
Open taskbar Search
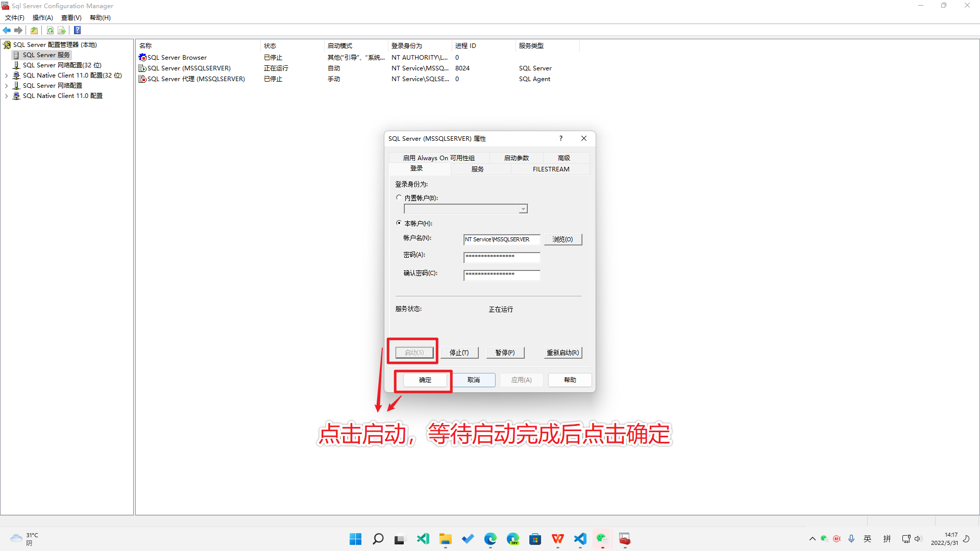(378, 539)
